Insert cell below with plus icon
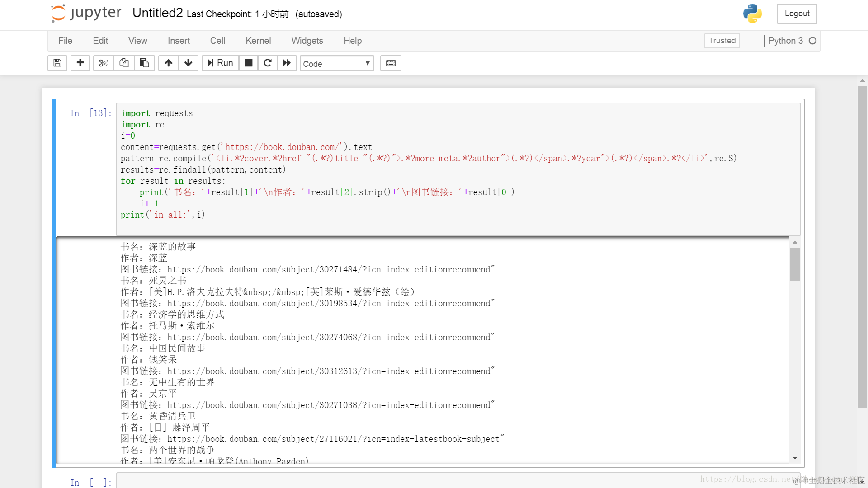The height and width of the screenshot is (488, 868). (x=80, y=63)
